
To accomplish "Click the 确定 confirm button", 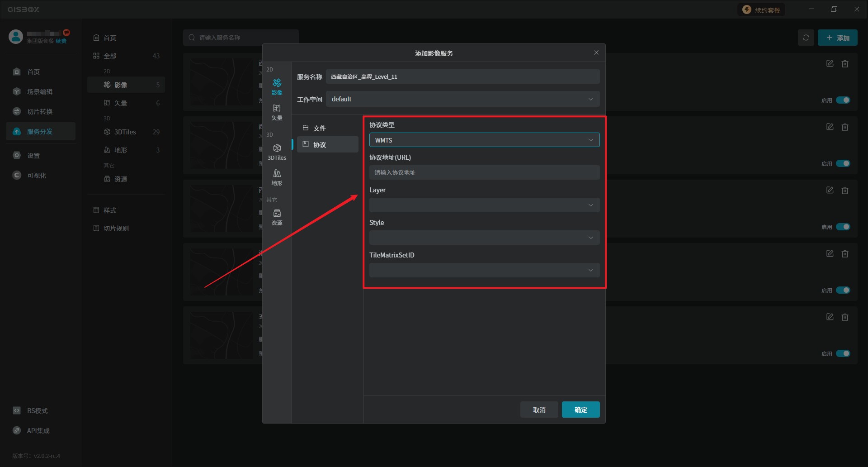I will [580, 410].
